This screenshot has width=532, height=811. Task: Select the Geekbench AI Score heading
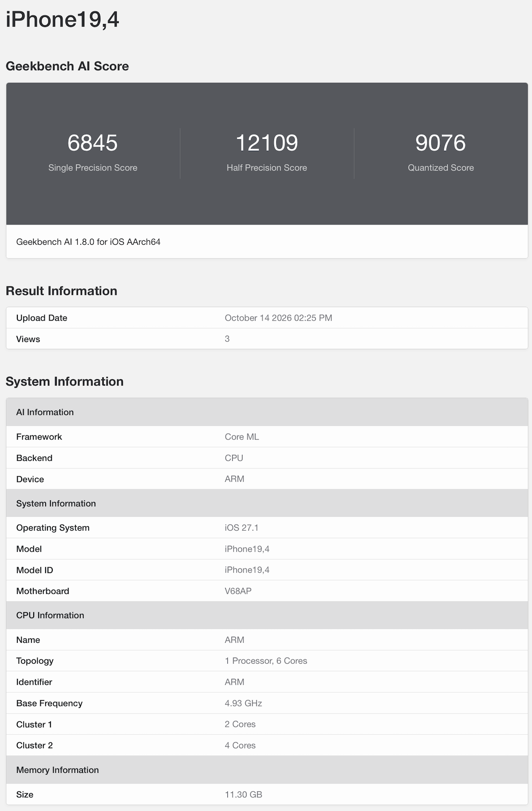point(67,66)
